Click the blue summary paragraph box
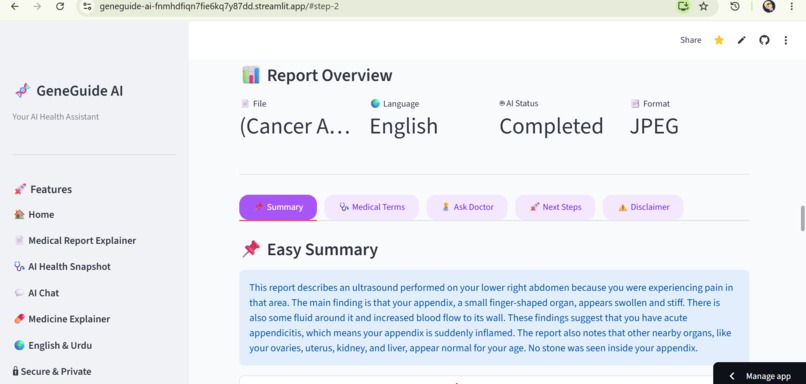The height and width of the screenshot is (384, 806). pyautogui.click(x=494, y=318)
